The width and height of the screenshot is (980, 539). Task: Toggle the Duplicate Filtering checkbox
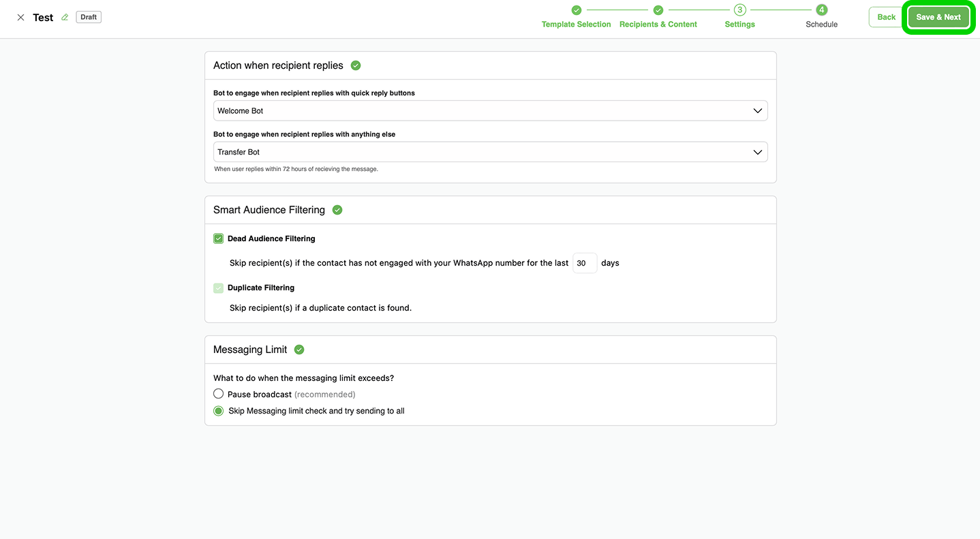(x=219, y=288)
